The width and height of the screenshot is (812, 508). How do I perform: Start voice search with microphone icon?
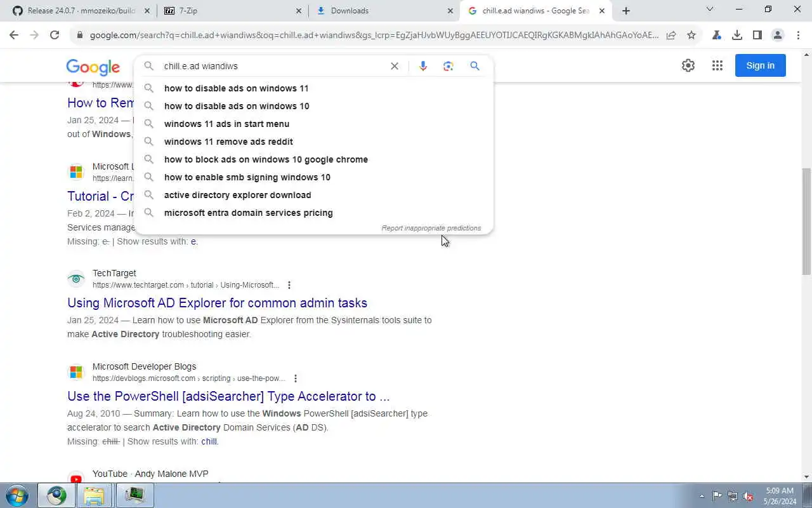click(423, 66)
